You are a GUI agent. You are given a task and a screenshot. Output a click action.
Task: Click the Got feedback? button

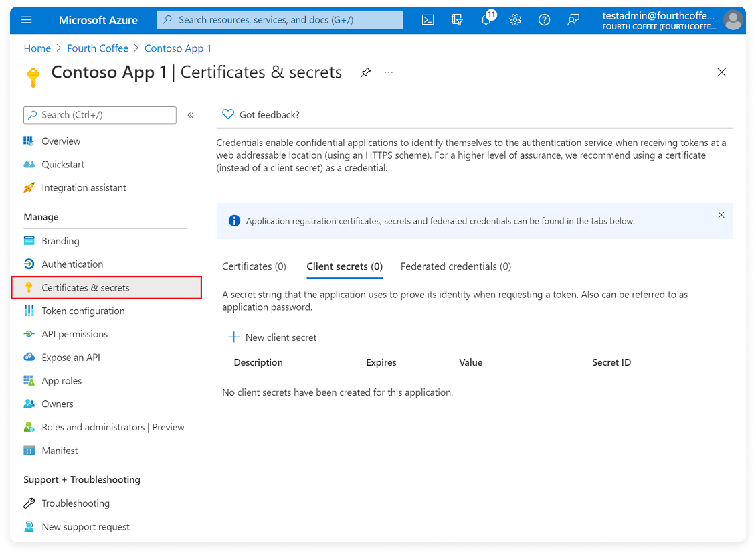[261, 115]
